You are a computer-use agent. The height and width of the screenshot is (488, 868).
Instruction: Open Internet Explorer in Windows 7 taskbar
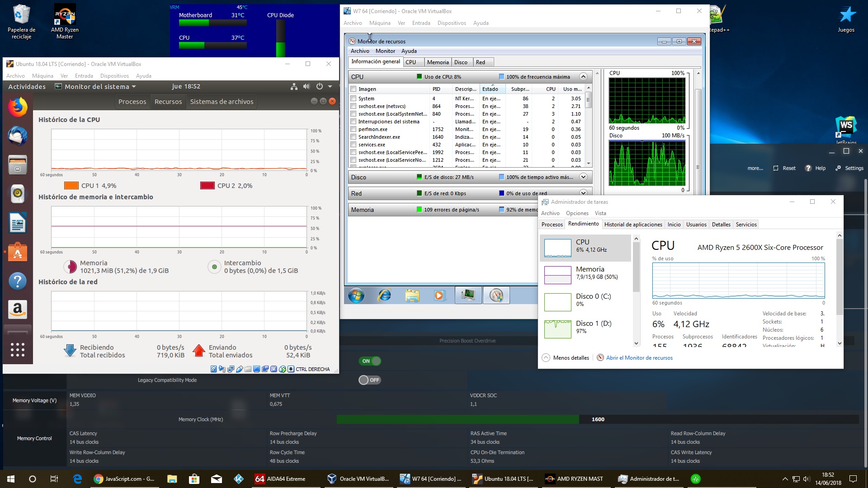click(x=385, y=296)
